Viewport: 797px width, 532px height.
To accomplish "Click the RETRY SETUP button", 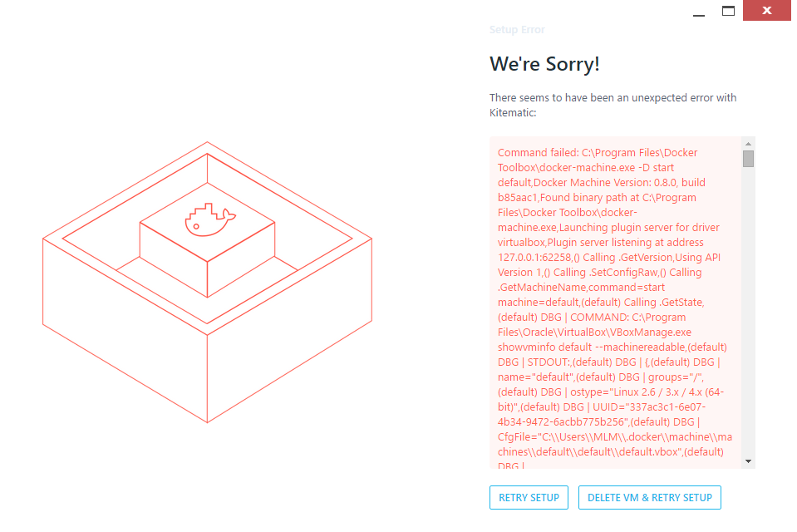I will pyautogui.click(x=529, y=497).
